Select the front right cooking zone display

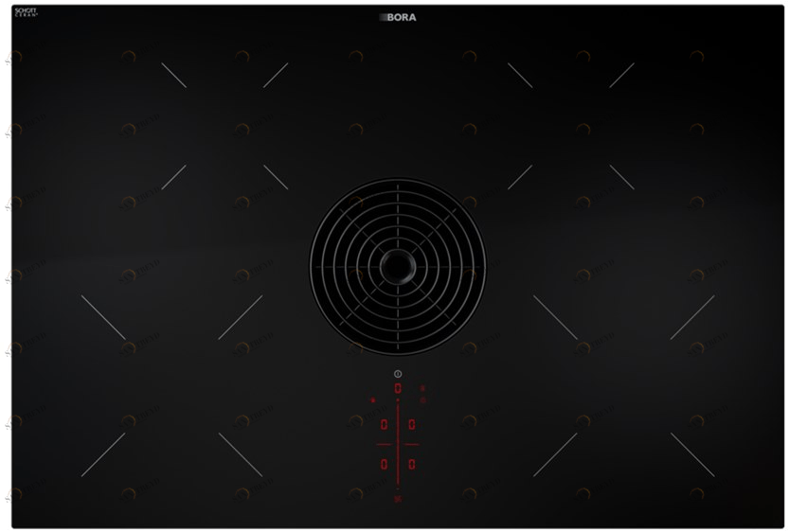(412, 464)
